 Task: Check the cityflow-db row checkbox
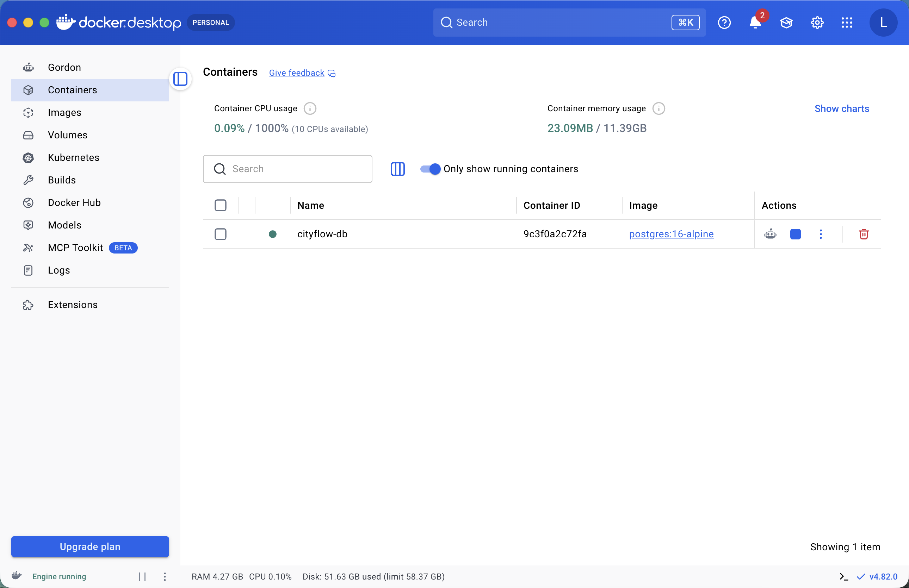tap(220, 234)
